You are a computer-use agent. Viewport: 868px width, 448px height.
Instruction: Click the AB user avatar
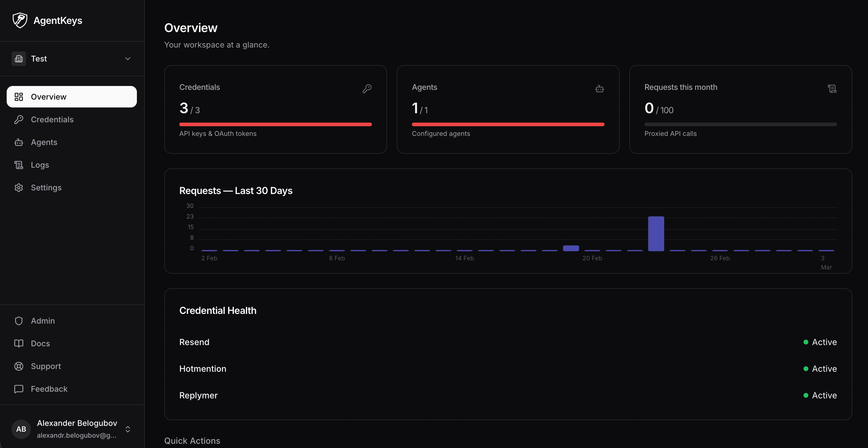click(x=21, y=429)
